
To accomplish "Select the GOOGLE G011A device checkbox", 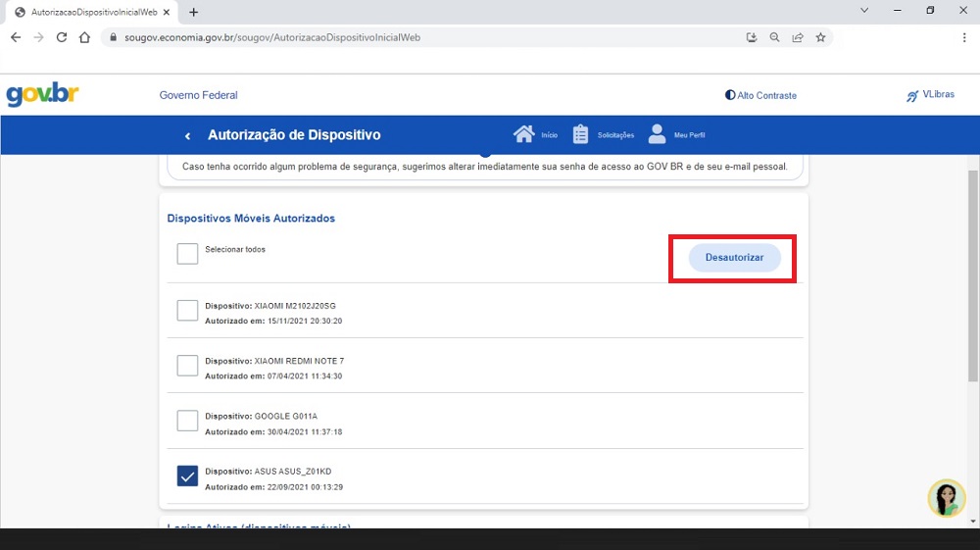I will point(187,421).
